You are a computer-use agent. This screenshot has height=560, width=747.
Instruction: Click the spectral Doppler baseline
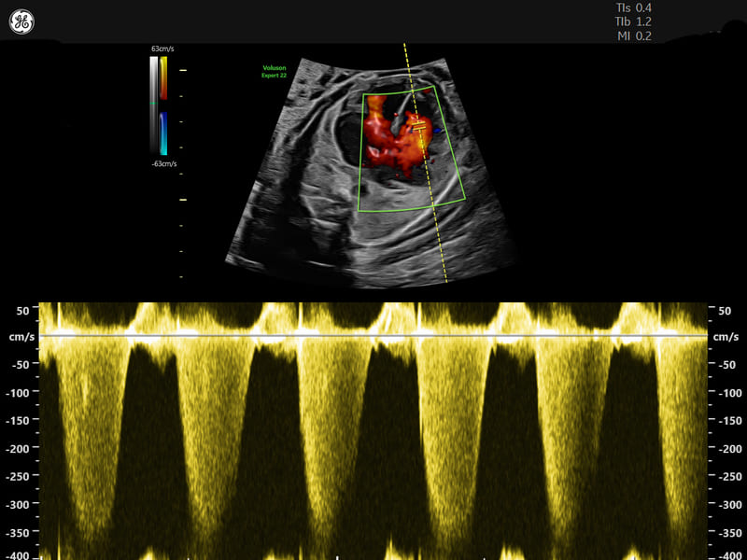(x=373, y=335)
